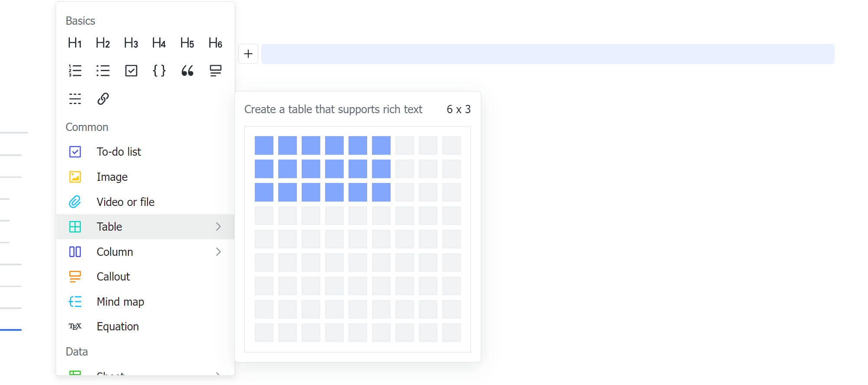This screenshot has width=868, height=385.
Task: Click the plus button beside the empty line
Action: point(248,54)
